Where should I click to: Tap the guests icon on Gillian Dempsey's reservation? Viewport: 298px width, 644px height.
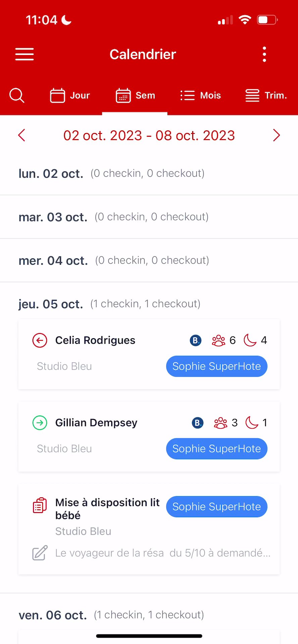click(220, 423)
